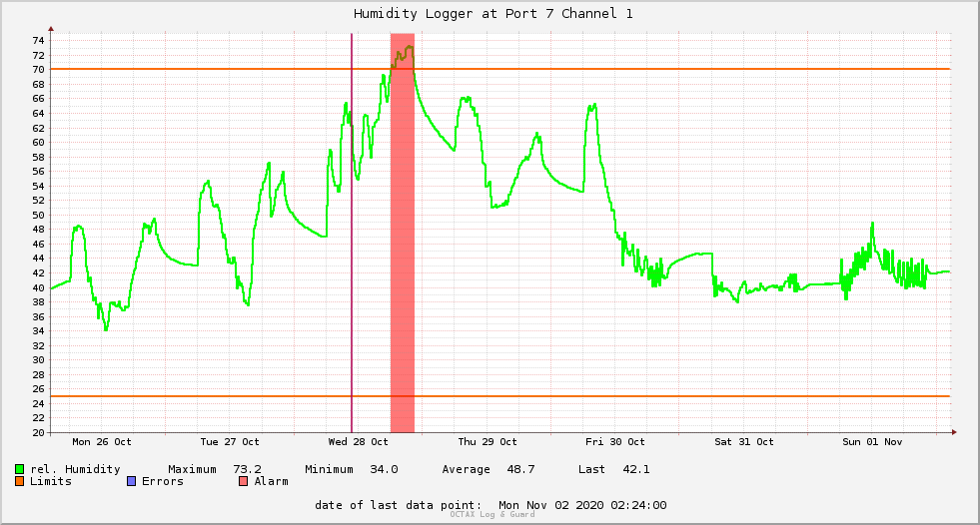980x525 pixels.
Task: Click the 'Fri 30 Oct' x-axis label
Action: tap(615, 442)
